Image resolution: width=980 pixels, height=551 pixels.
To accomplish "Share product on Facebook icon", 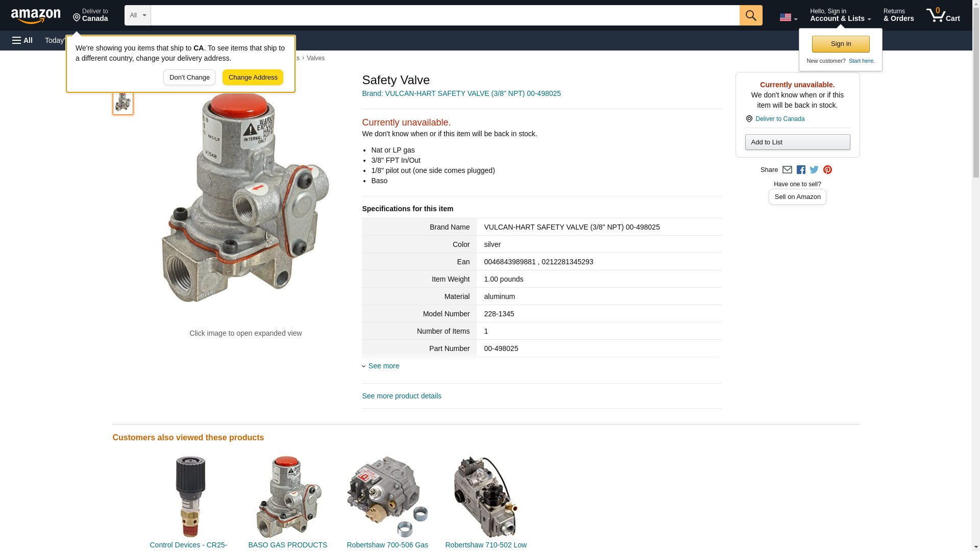I will (x=801, y=170).
